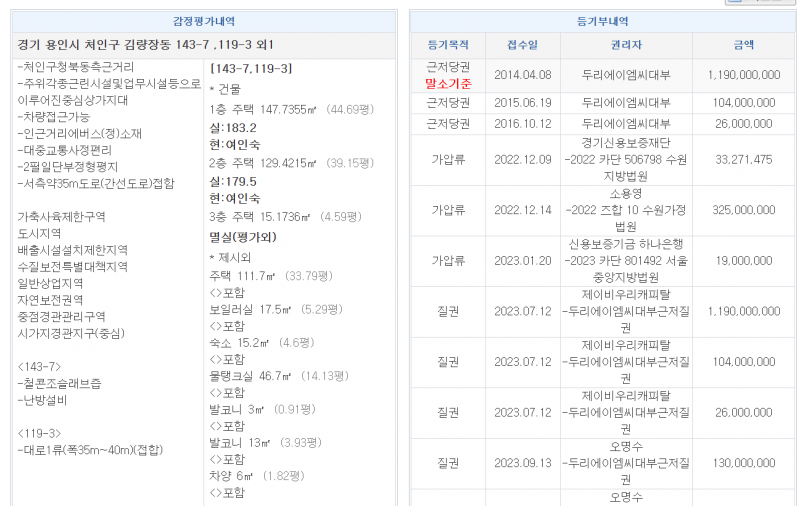The height and width of the screenshot is (506, 800).
Task: Click the red 말소기준 label
Action: click(447, 84)
